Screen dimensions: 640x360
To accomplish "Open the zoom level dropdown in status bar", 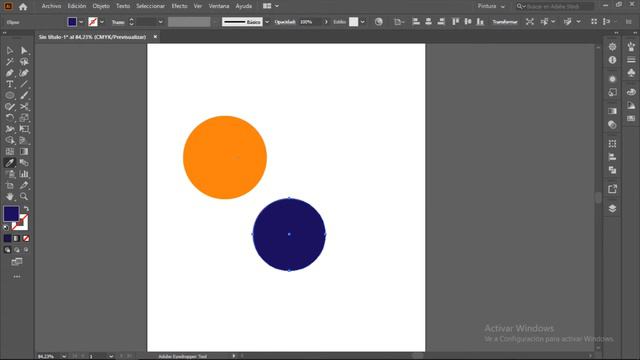I will (64, 356).
